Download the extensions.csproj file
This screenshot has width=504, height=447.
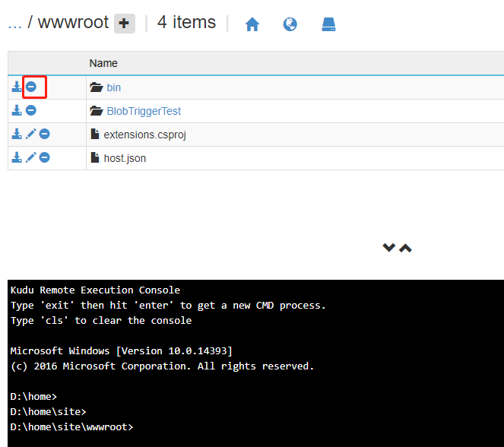[17, 135]
